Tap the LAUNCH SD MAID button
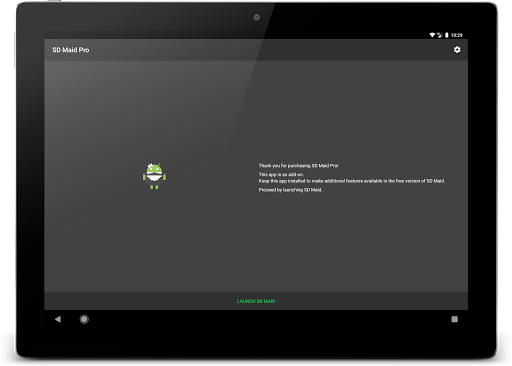Image resolution: width=512 pixels, height=366 pixels. coord(256,301)
